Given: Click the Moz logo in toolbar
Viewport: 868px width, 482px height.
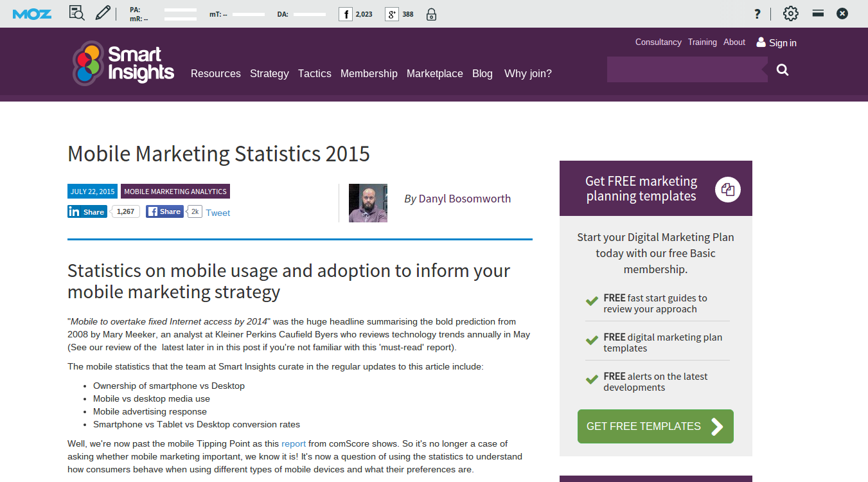Looking at the screenshot, I should [31, 13].
